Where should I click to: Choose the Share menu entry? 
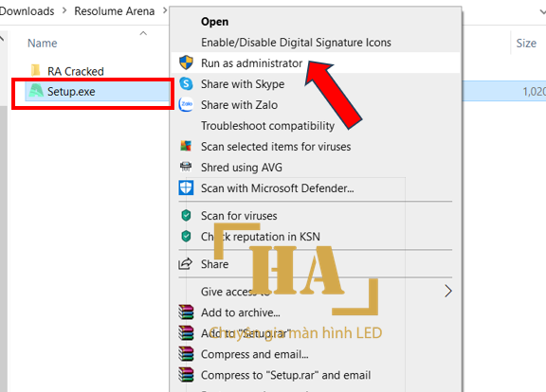(214, 264)
